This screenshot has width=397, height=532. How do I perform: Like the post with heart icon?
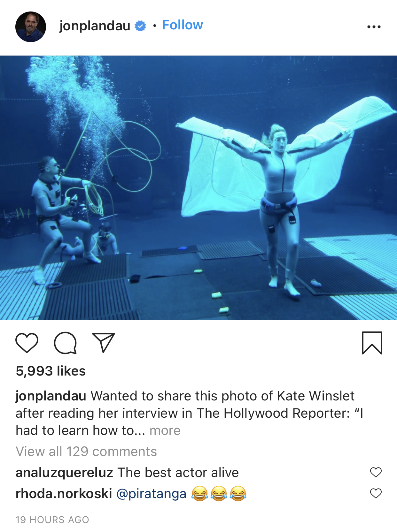click(27, 343)
